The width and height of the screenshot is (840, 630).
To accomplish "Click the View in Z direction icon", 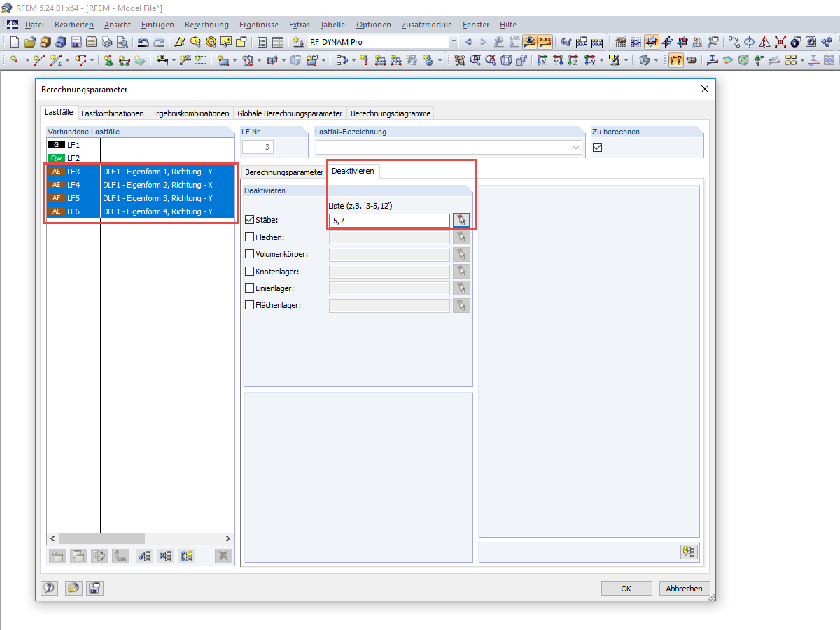I will click(x=573, y=60).
